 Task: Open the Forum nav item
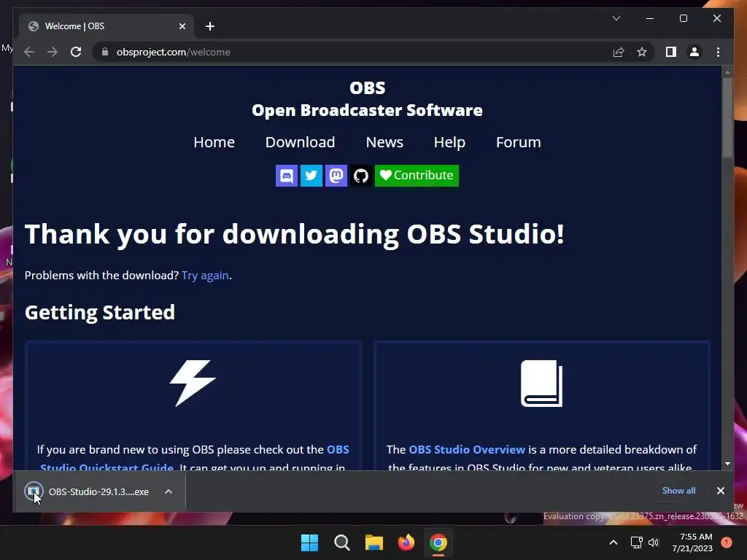coord(519,142)
